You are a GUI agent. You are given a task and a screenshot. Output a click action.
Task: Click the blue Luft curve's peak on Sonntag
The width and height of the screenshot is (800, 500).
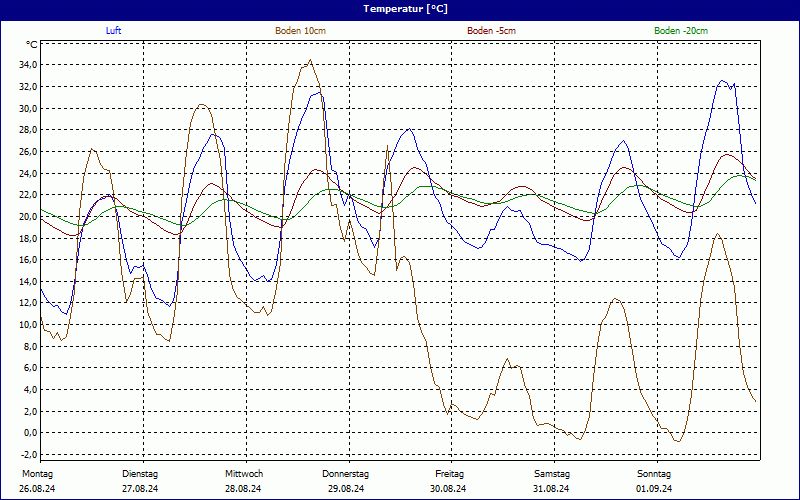point(722,81)
